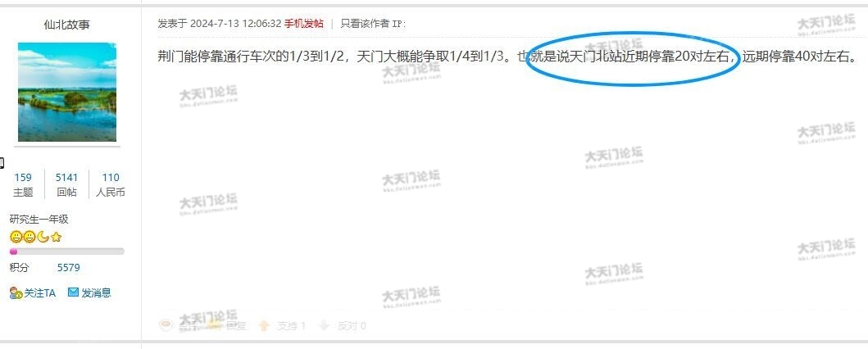
Task: Click the coffee cup icon below the post
Action: (x=166, y=325)
